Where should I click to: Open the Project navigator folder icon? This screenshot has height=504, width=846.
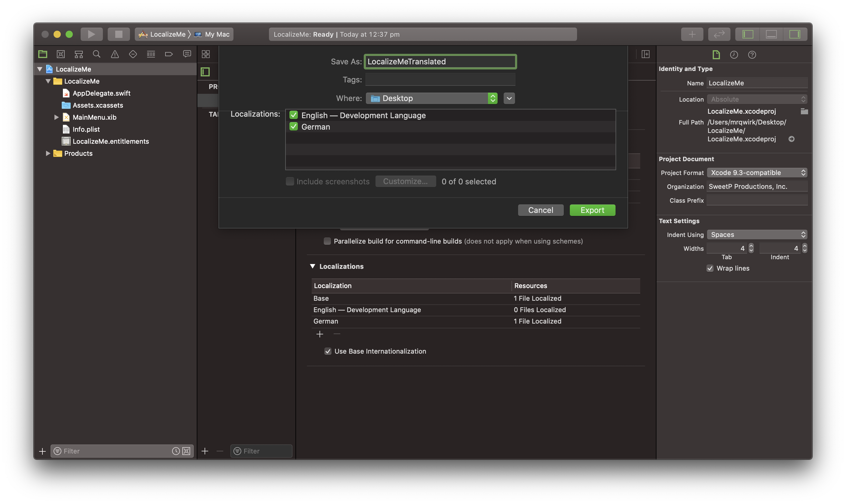click(x=43, y=54)
